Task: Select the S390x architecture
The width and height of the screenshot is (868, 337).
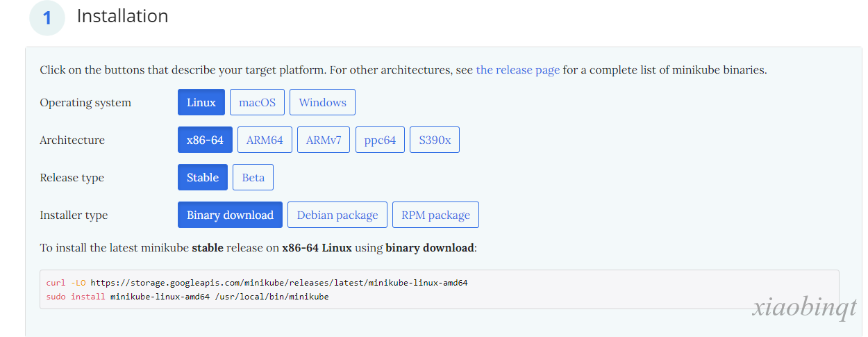Action: [435, 140]
